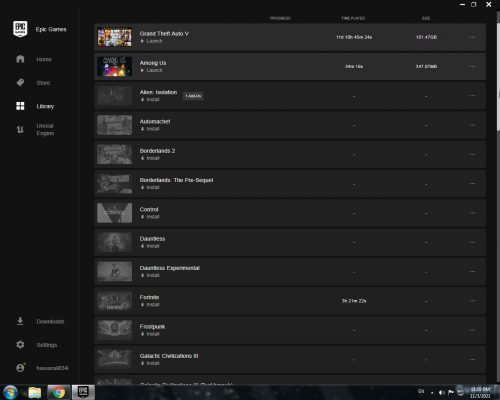Screen dimensions: 500x400
Task: Open the Downloads arrow icon
Action: (20, 321)
